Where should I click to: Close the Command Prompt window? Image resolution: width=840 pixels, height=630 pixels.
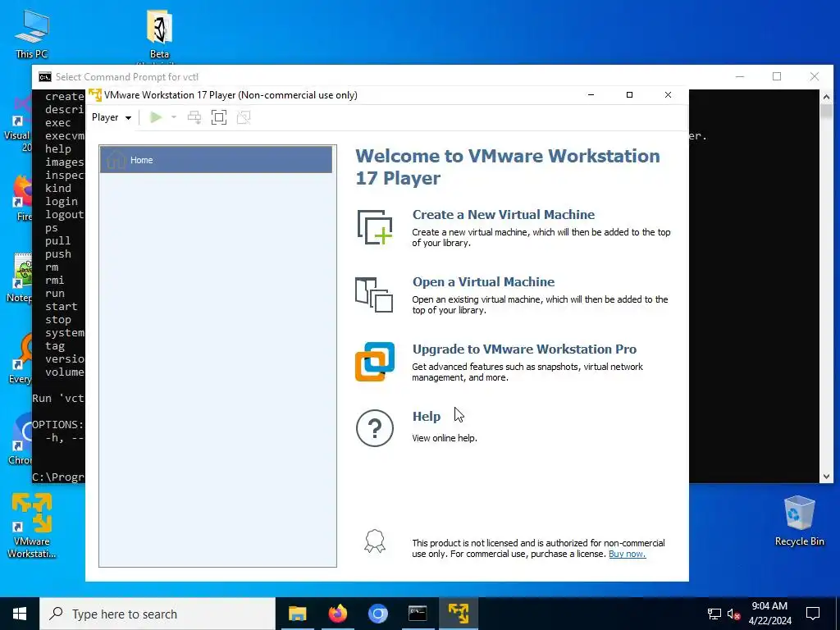pyautogui.click(x=815, y=76)
